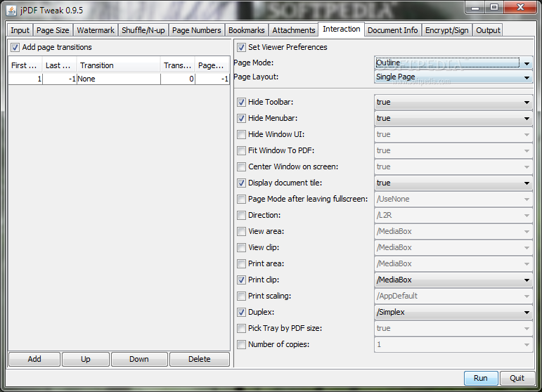Click the Number of copies dropdown
Image resolution: width=542 pixels, height=392 pixels.
[x=453, y=345]
